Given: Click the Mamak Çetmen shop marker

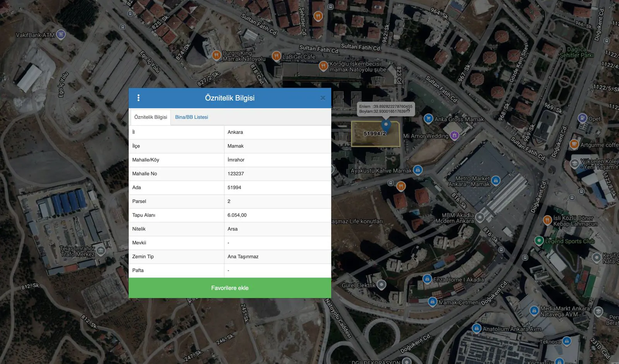Looking at the screenshot, I should point(433,302).
